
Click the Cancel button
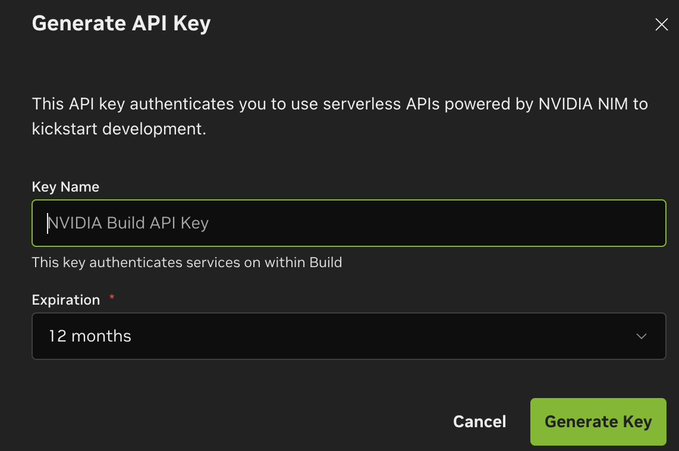[x=479, y=422]
